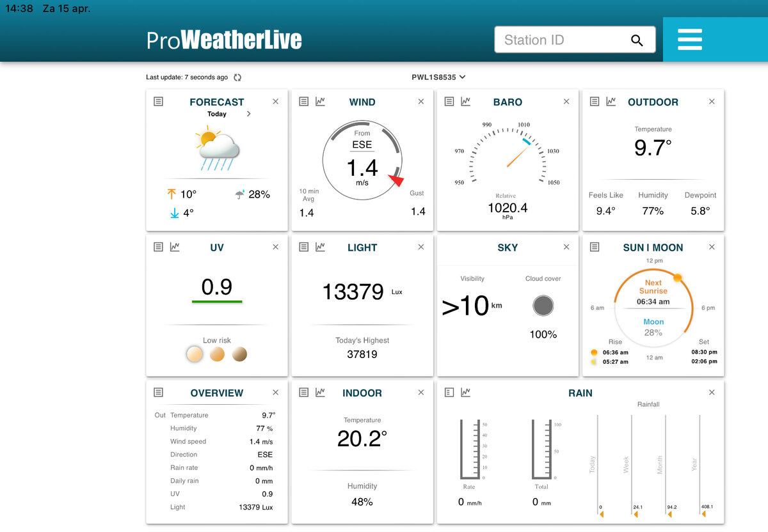768x532 pixels.
Task: Open Indoor panel list details icon
Action: (304, 393)
